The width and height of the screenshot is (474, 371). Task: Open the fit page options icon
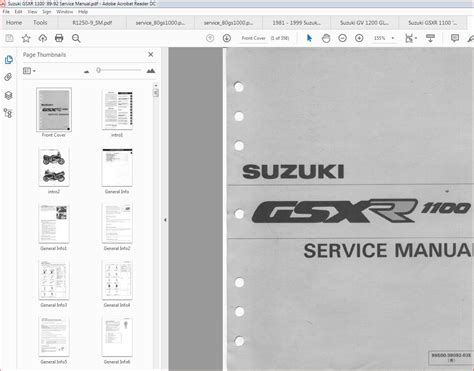point(411,38)
